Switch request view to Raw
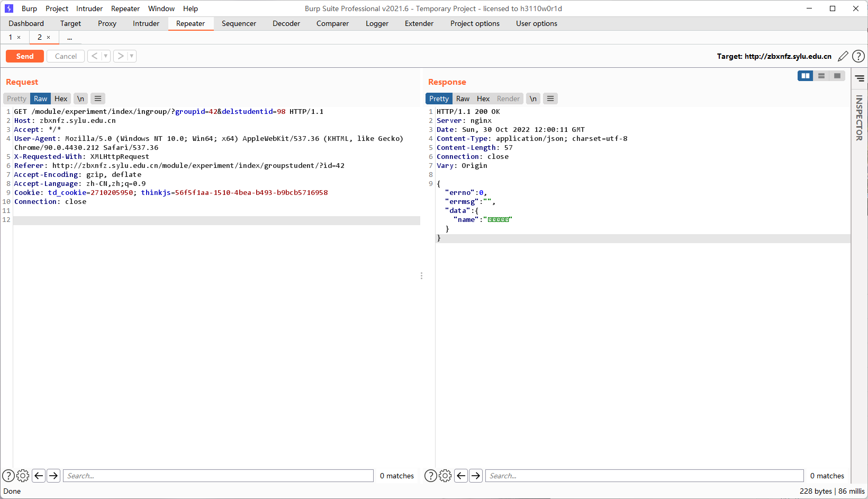This screenshot has height=499, width=868. pos(40,99)
